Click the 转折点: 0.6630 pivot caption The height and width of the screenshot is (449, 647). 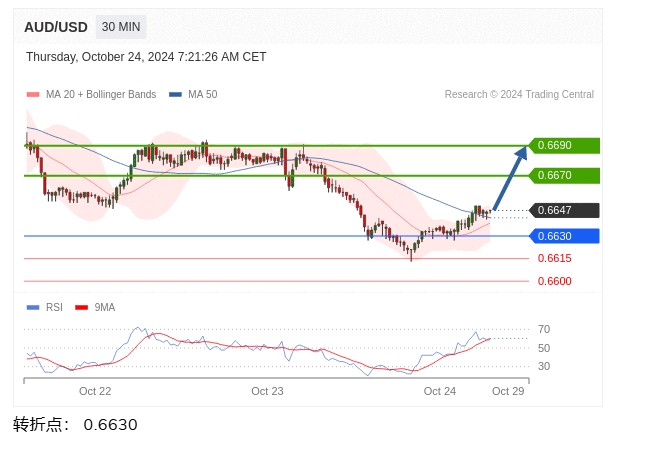point(75,425)
